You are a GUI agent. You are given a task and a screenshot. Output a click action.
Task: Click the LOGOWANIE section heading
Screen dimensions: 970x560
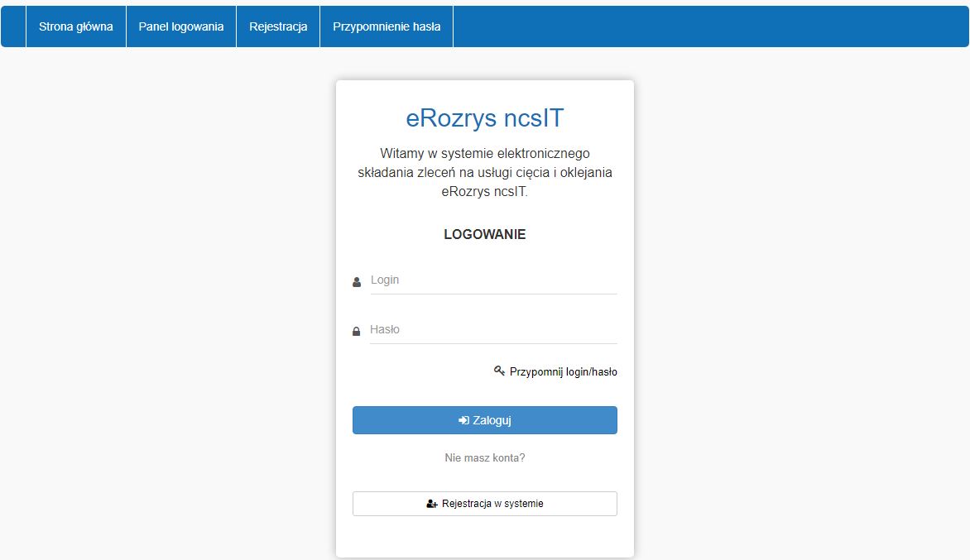(x=485, y=234)
